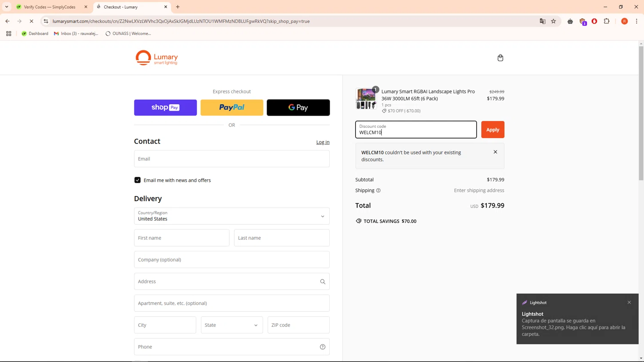This screenshot has width=644, height=362.
Task: Click the Email input field
Action: [232, 159]
